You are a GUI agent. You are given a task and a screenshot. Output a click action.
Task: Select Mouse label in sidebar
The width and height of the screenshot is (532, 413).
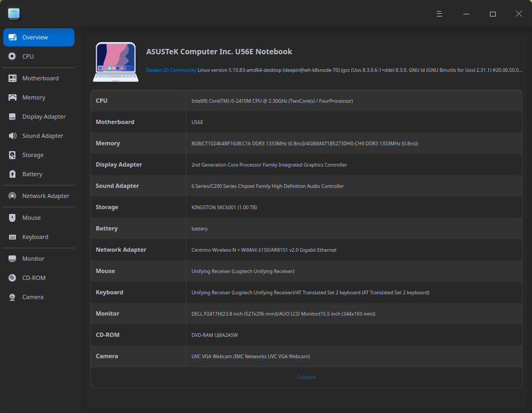[x=31, y=218]
